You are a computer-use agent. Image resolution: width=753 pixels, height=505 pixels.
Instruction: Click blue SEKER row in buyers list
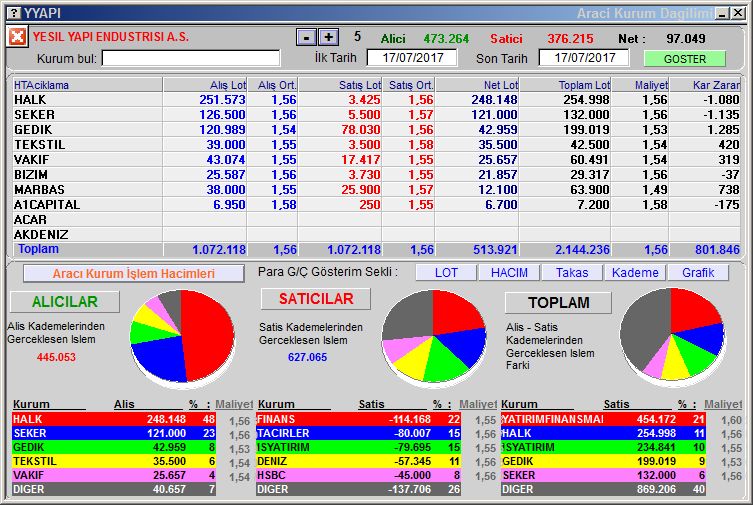click(114, 433)
